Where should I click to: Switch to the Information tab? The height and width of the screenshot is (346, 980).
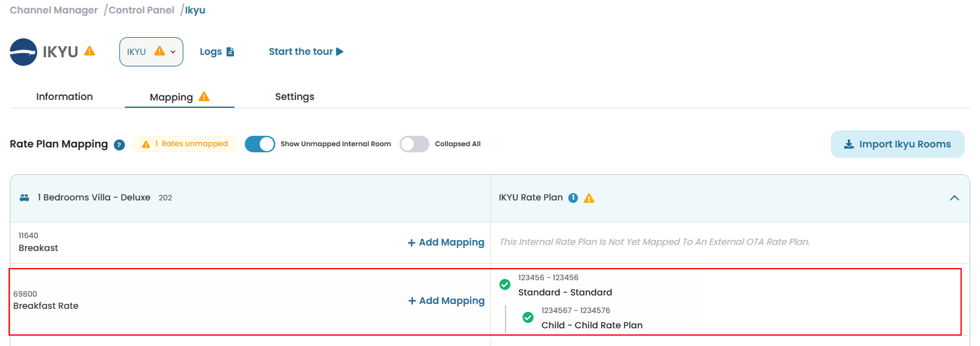pyautogui.click(x=65, y=96)
